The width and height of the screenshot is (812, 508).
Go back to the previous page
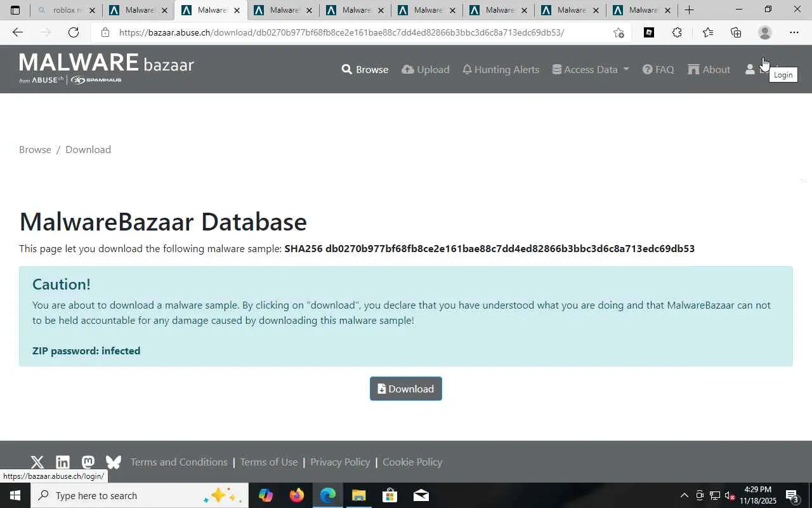[x=18, y=32]
